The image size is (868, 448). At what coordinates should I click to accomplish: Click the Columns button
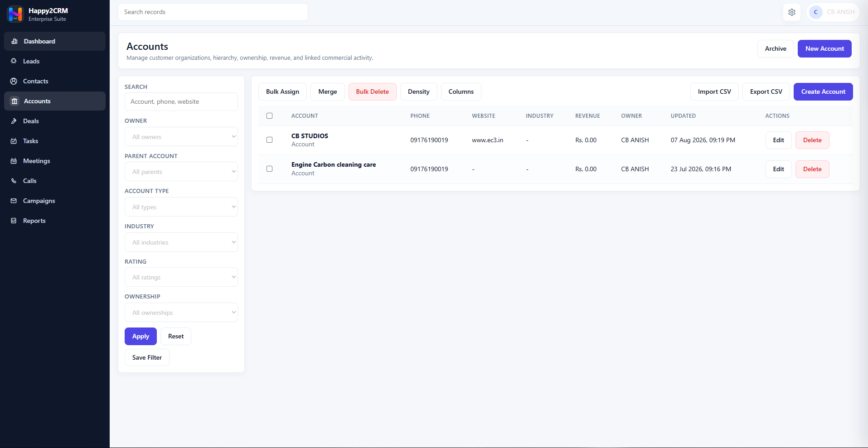point(461,92)
